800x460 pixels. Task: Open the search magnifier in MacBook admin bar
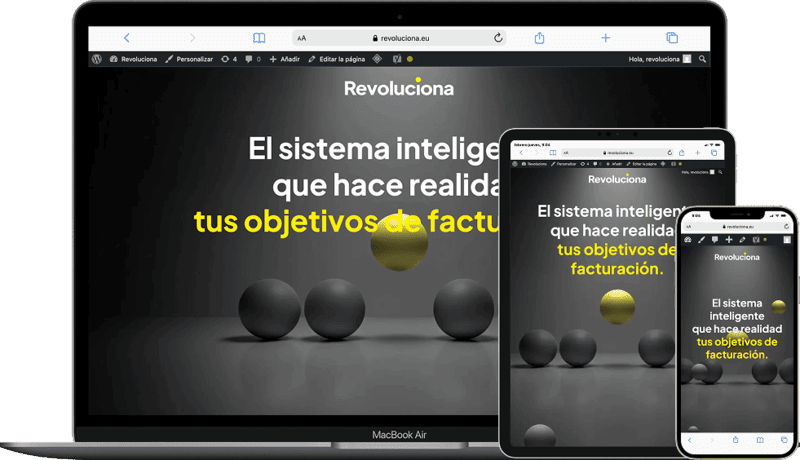click(703, 59)
